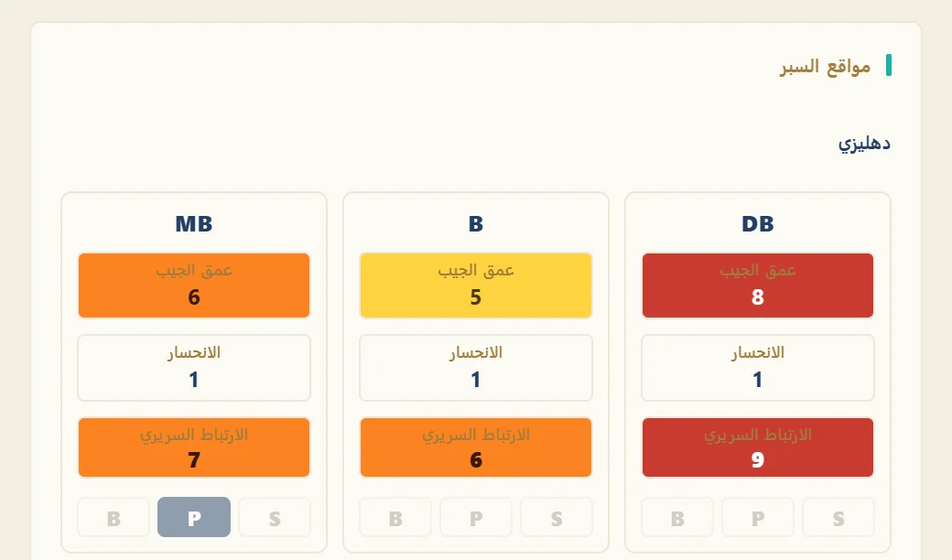Select the MB pocket depth field showing 6

pos(194,285)
